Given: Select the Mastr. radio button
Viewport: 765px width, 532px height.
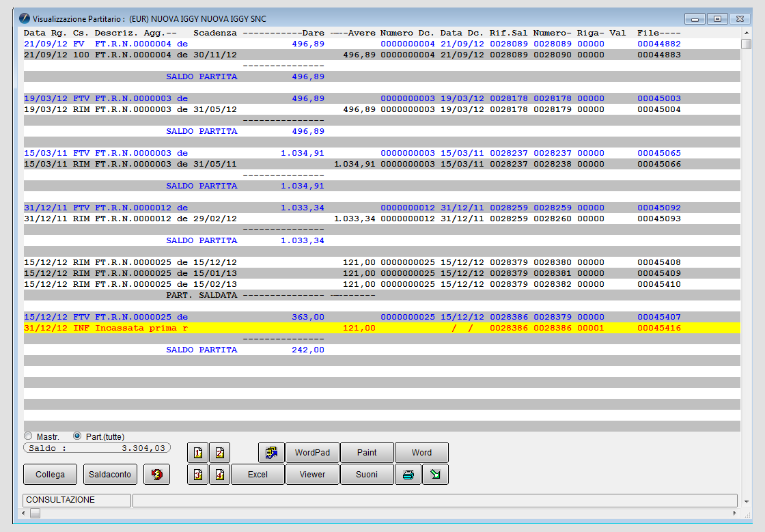Looking at the screenshot, I should (x=28, y=436).
